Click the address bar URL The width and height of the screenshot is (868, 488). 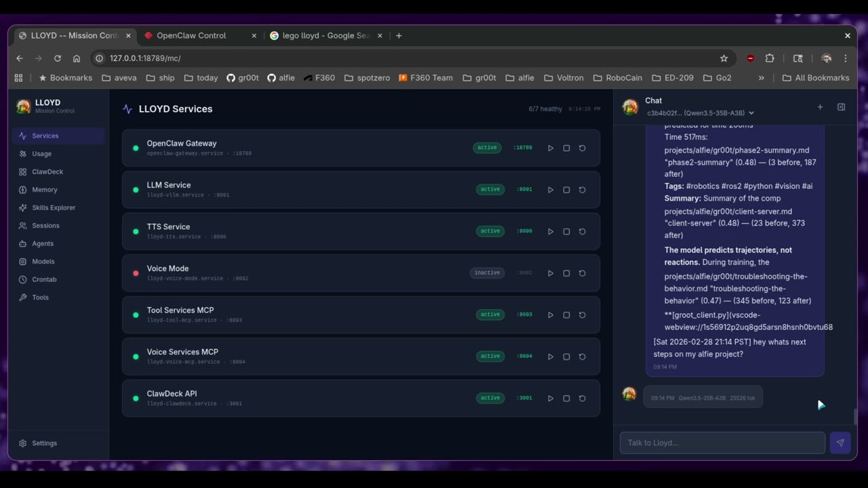[x=145, y=58]
